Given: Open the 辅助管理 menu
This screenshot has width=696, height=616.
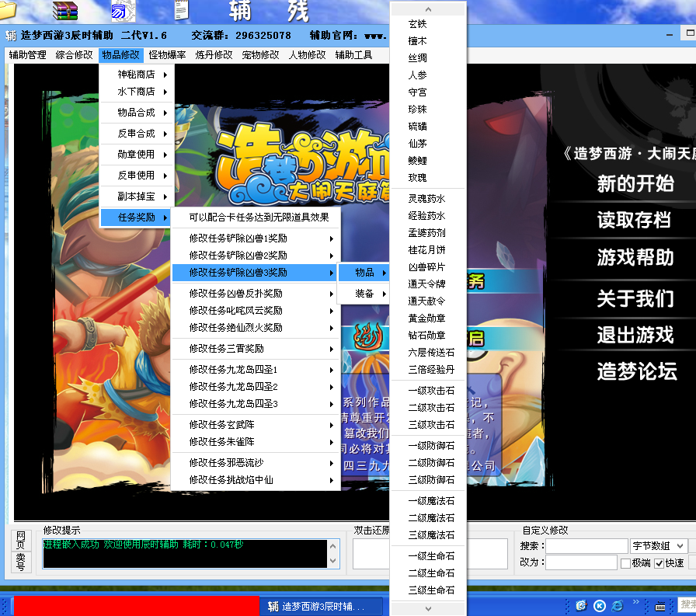Looking at the screenshot, I should [27, 55].
